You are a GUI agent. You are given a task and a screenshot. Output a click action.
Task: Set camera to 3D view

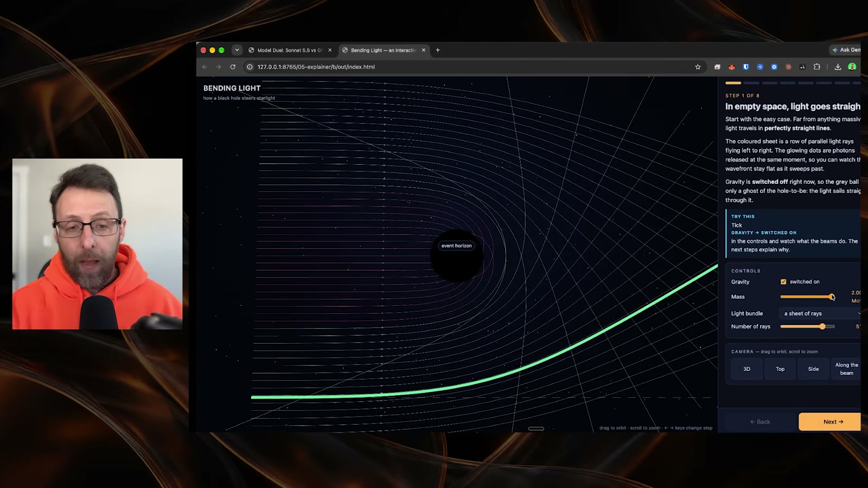pos(746,369)
